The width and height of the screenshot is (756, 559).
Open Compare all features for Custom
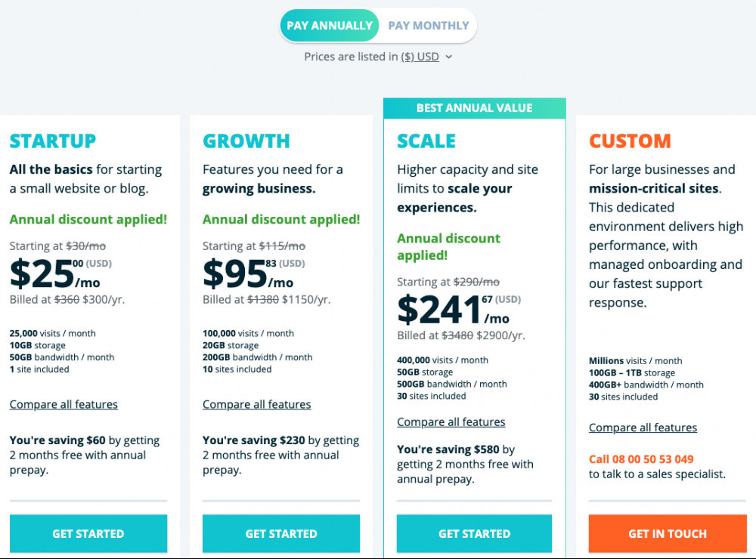pyautogui.click(x=643, y=428)
